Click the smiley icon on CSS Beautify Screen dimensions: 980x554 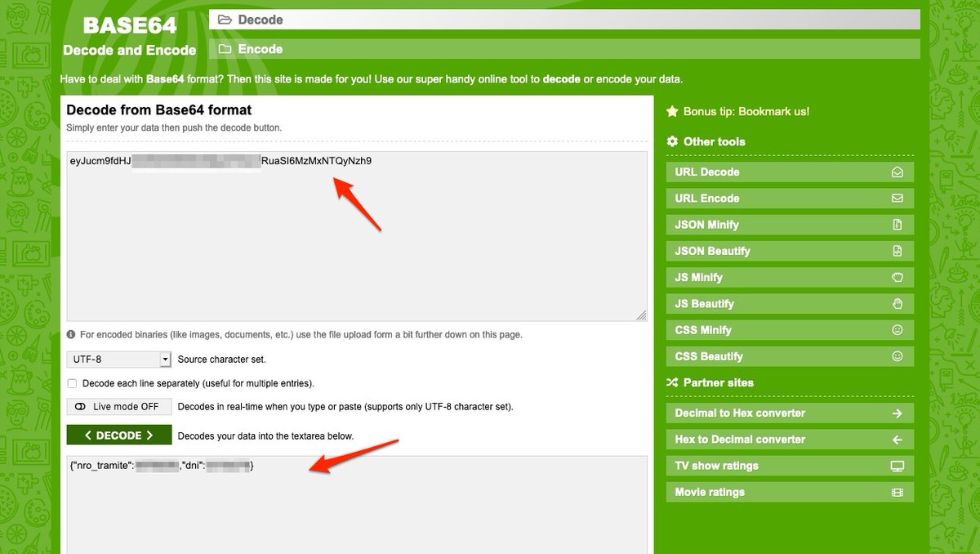pos(898,356)
